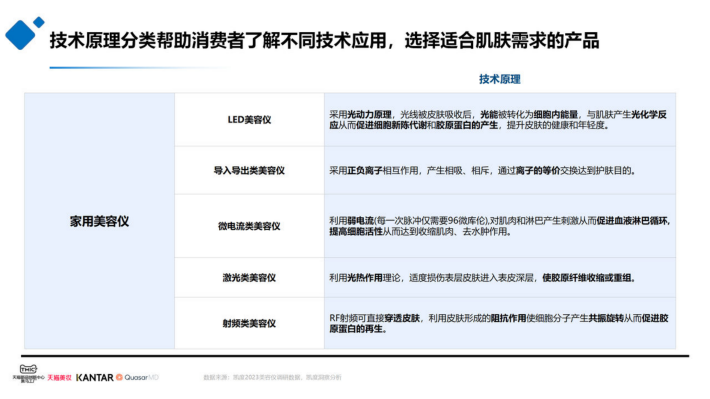The image size is (710, 399).
Task: Click the TMIC logo in footer
Action: 28,374
